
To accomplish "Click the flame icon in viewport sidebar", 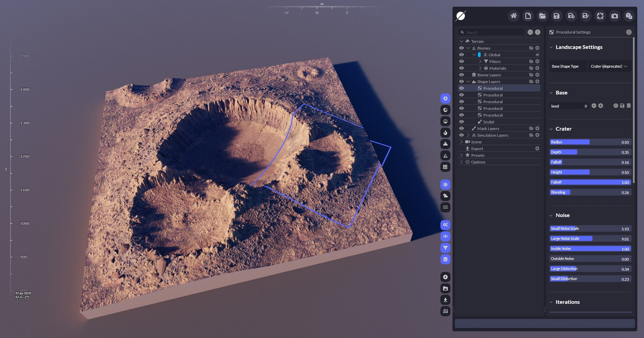I will [445, 133].
